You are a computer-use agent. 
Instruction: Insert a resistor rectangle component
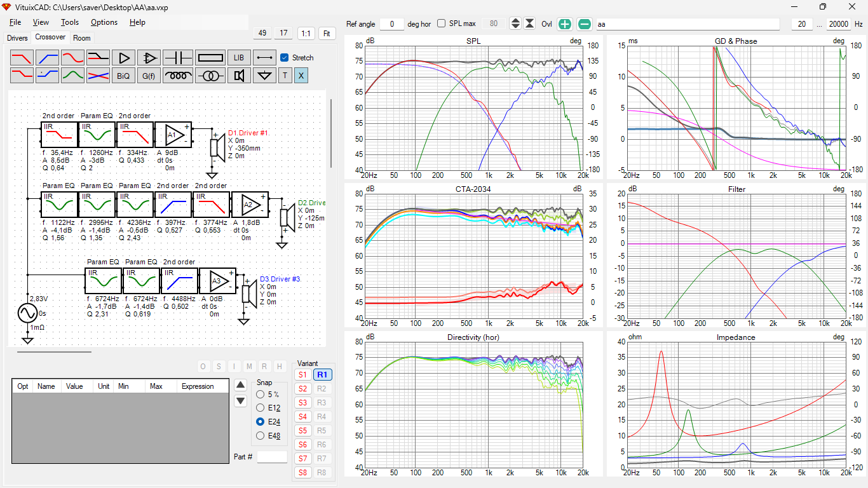[x=210, y=58]
